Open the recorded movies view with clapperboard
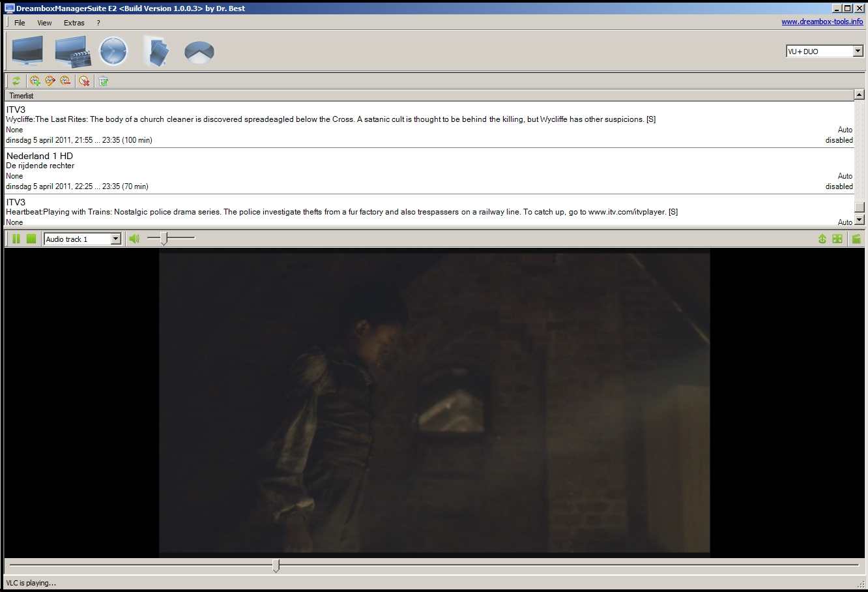This screenshot has height=592, width=868. [x=72, y=52]
